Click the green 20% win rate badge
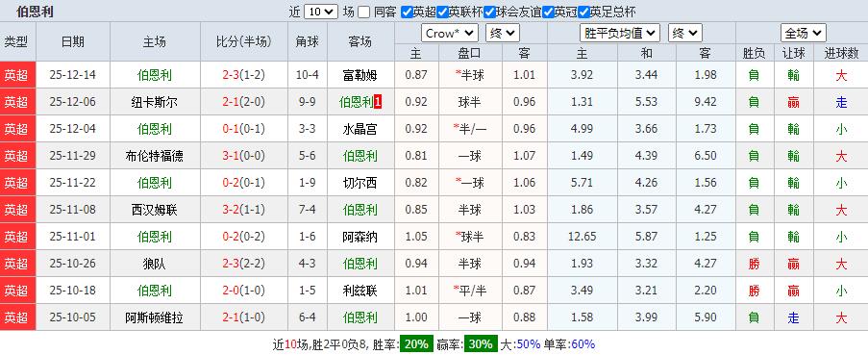Viewport: 868px width, 355px height. (416, 343)
